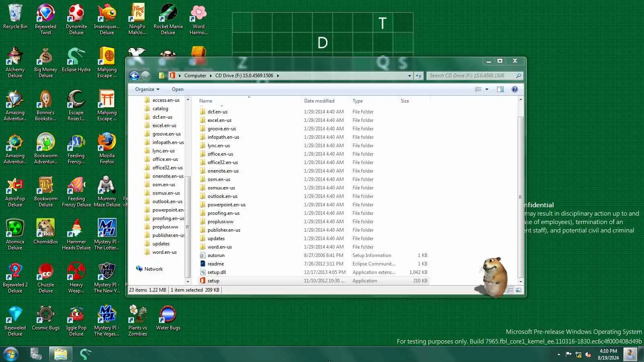Select the Bonnie's Bookstore desktop shortcut
Image resolution: width=644 pixels, height=362 pixels.
[x=45, y=105]
